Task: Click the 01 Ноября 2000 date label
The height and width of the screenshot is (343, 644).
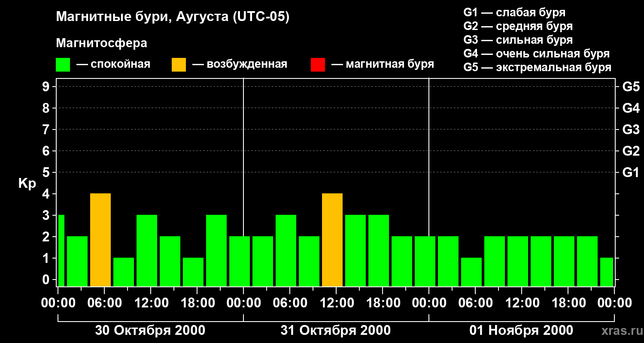Action: pos(521,331)
